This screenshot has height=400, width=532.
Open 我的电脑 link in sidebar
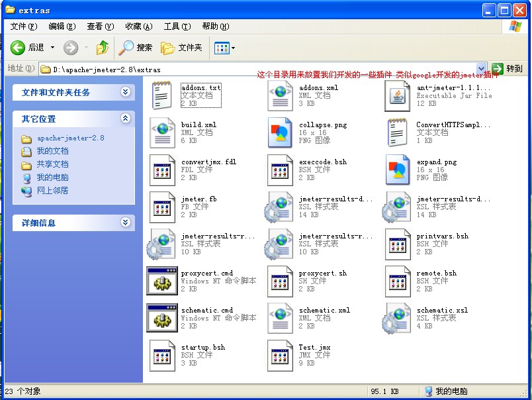52,177
